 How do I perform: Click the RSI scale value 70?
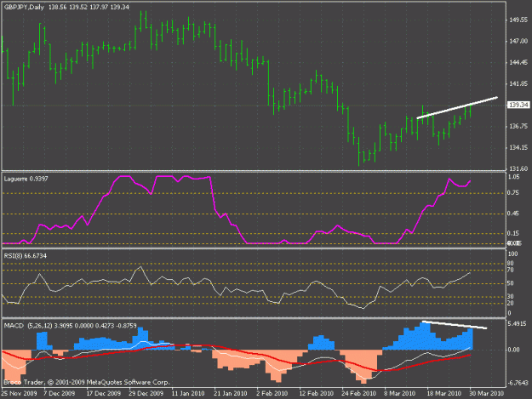point(511,271)
